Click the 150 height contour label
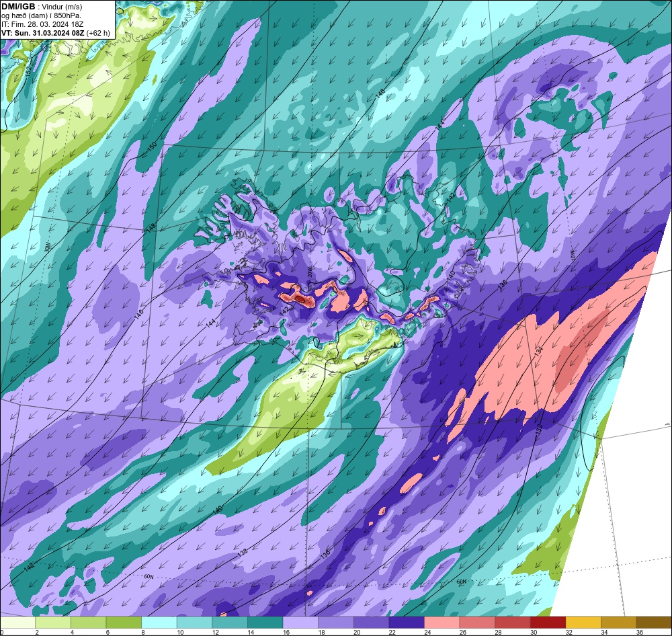The image size is (672, 636). [152, 147]
